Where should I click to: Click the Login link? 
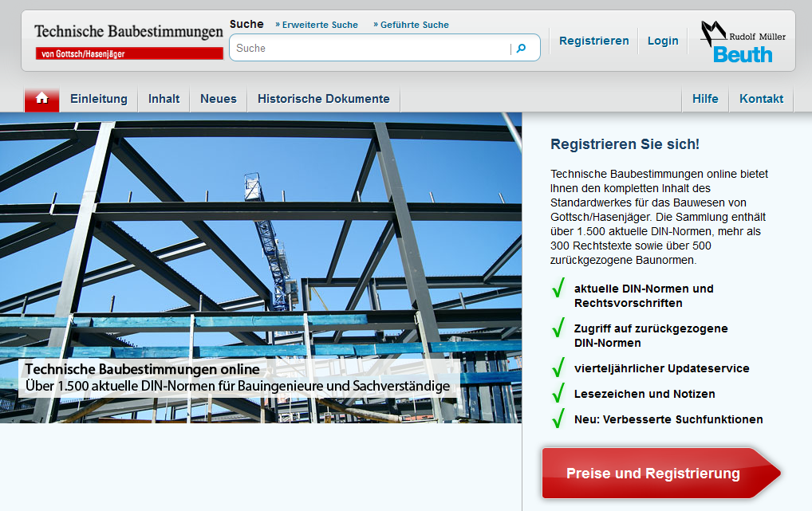click(663, 41)
